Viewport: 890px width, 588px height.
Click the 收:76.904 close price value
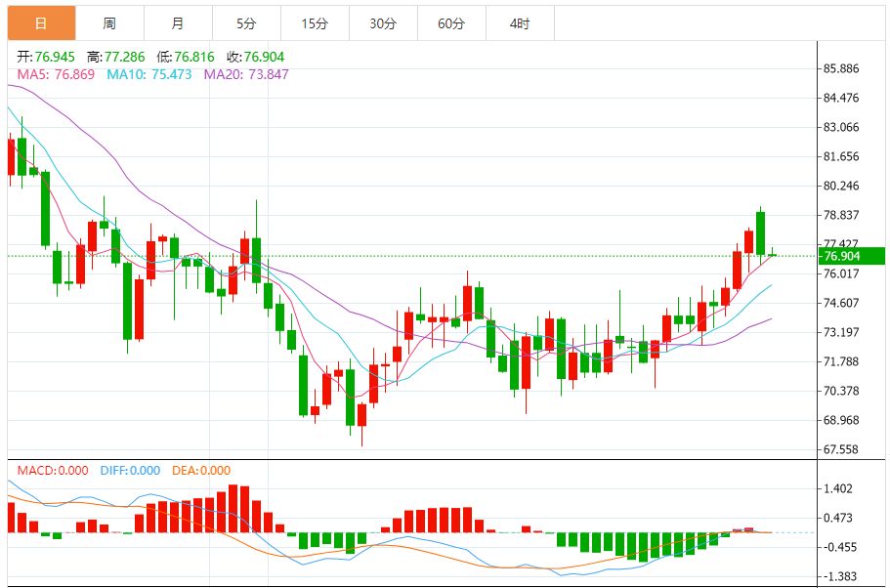[x=255, y=57]
